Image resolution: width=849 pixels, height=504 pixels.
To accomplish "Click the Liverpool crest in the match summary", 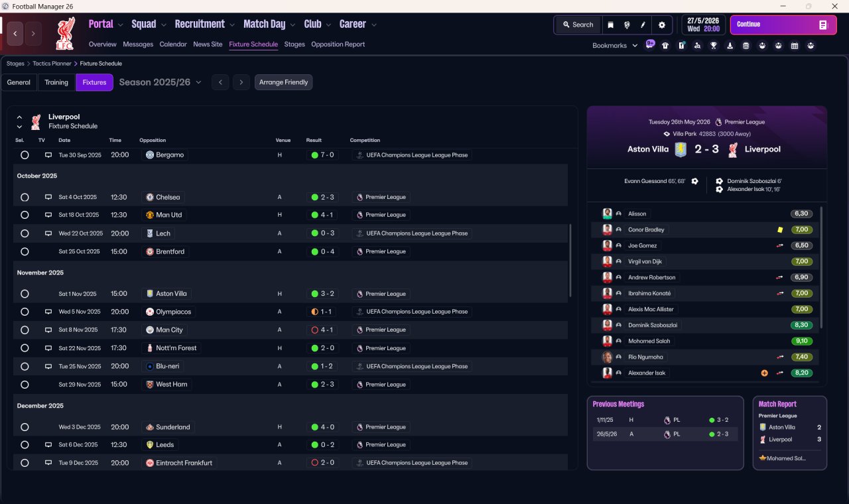I will tap(732, 149).
